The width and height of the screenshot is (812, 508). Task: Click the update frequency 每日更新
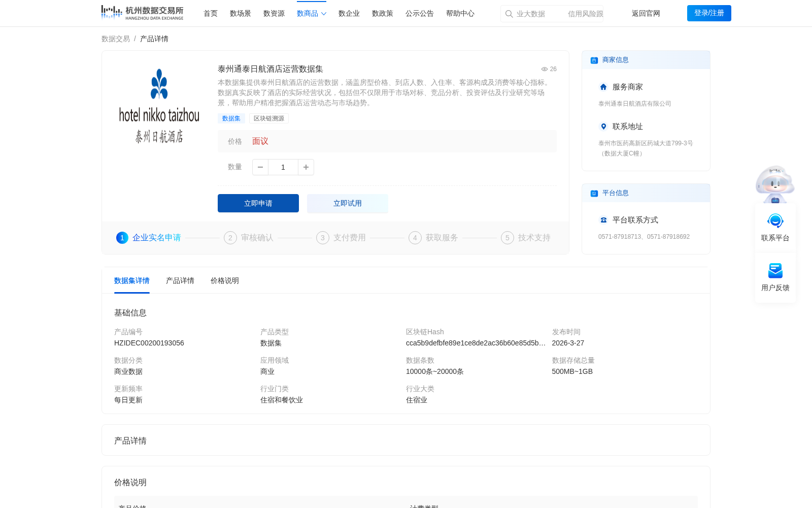pos(128,400)
